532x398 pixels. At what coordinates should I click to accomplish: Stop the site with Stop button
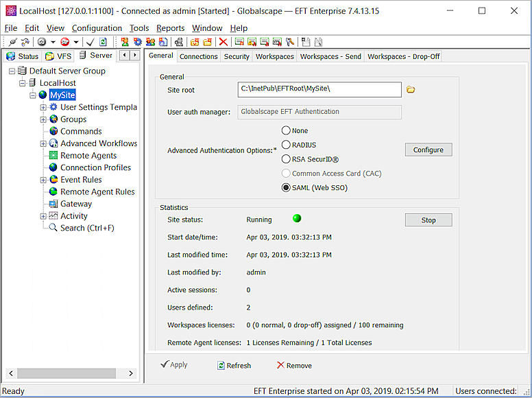tap(428, 220)
